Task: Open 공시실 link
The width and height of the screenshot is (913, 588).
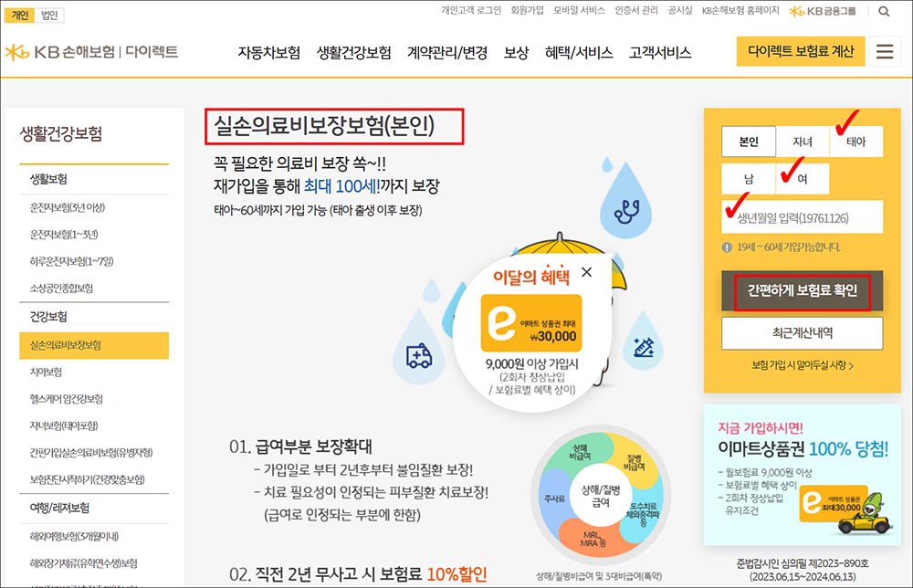Action: click(679, 10)
